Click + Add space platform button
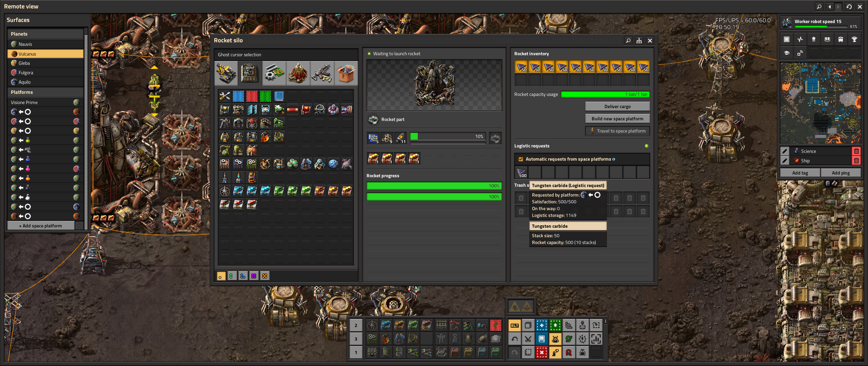Image resolution: width=868 pixels, height=366 pixels. click(x=41, y=226)
